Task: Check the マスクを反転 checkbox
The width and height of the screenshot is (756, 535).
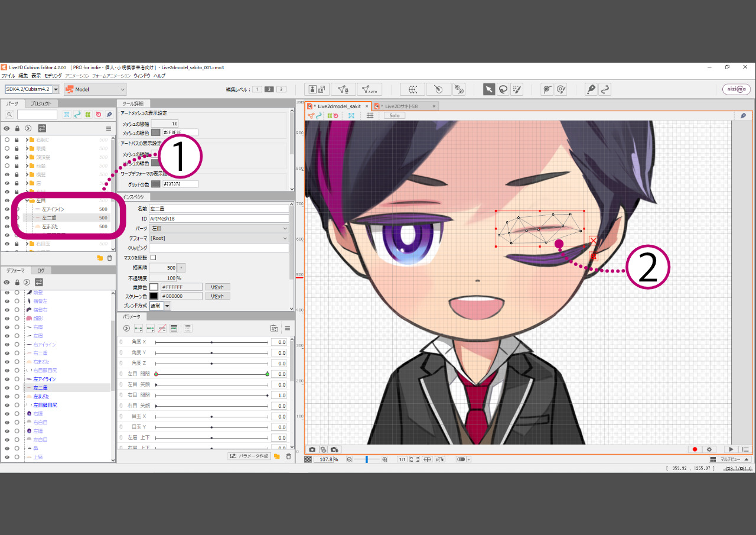Action: click(154, 258)
